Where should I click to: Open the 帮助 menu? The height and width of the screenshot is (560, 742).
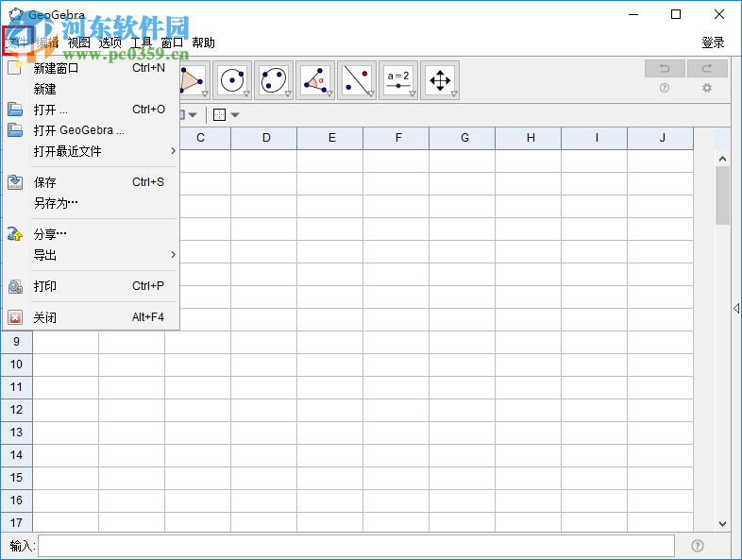204,42
